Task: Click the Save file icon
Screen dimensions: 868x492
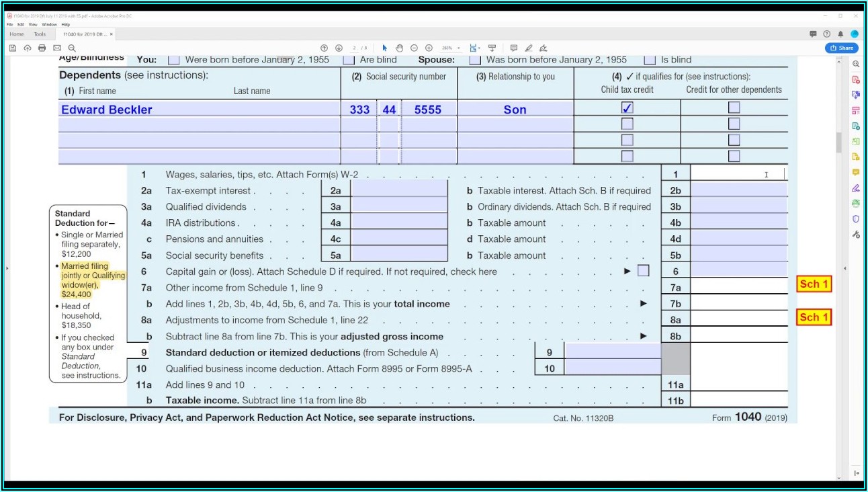Action: [13, 48]
